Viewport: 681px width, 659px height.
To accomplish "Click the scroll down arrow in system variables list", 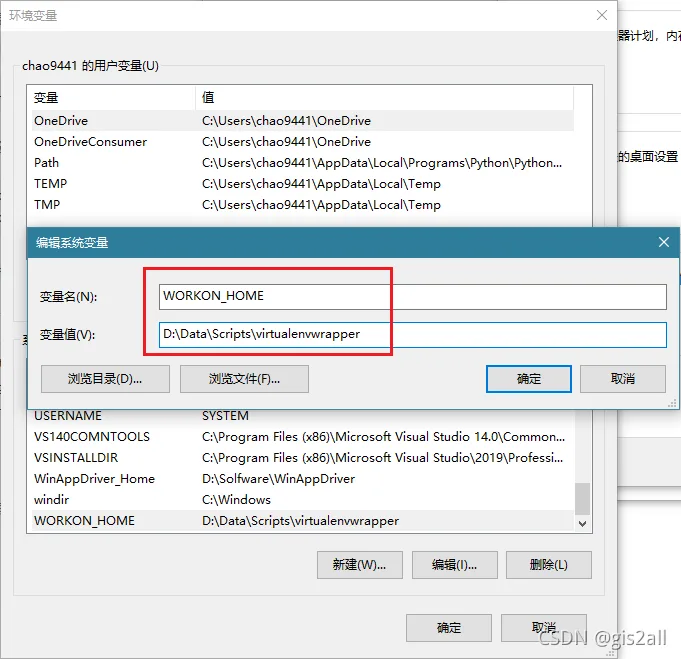I will point(582,523).
